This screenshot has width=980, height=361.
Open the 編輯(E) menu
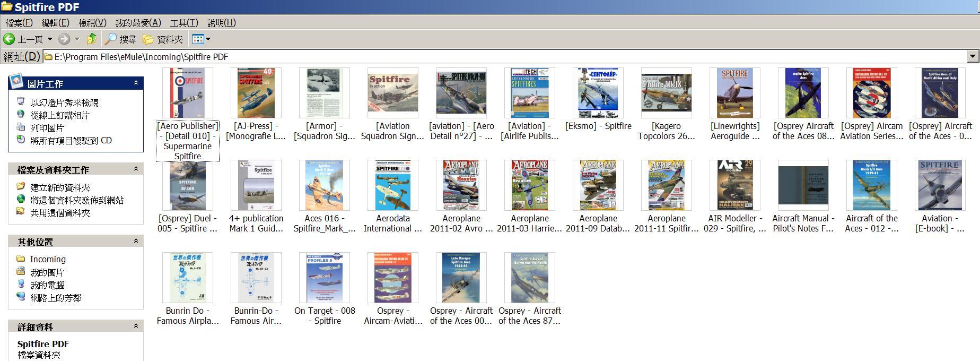click(56, 23)
